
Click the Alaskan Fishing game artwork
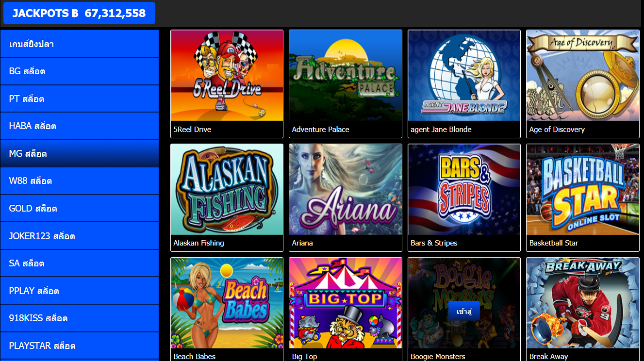(227, 190)
